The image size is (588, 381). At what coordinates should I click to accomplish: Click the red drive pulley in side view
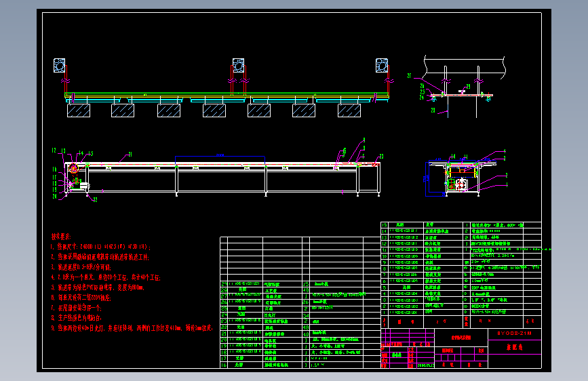(73, 168)
